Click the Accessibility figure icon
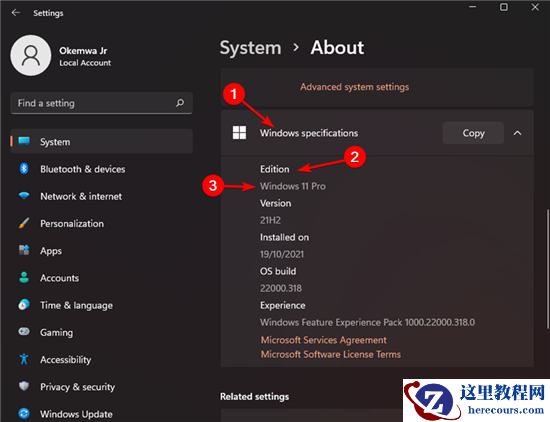Viewport: 550px width, 422px height. point(24,359)
